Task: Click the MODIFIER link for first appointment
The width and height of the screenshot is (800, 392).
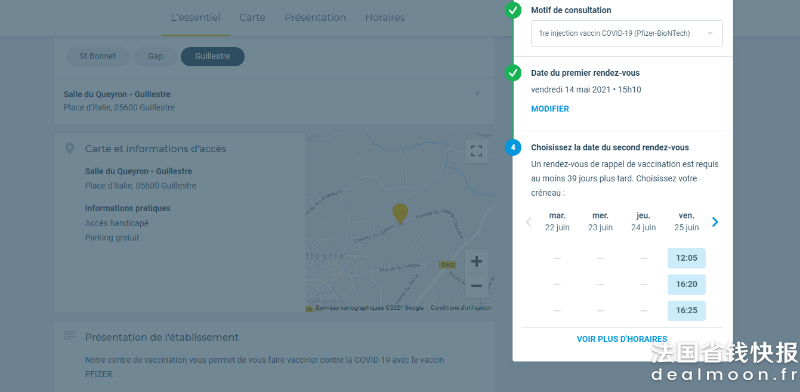Action: point(550,109)
